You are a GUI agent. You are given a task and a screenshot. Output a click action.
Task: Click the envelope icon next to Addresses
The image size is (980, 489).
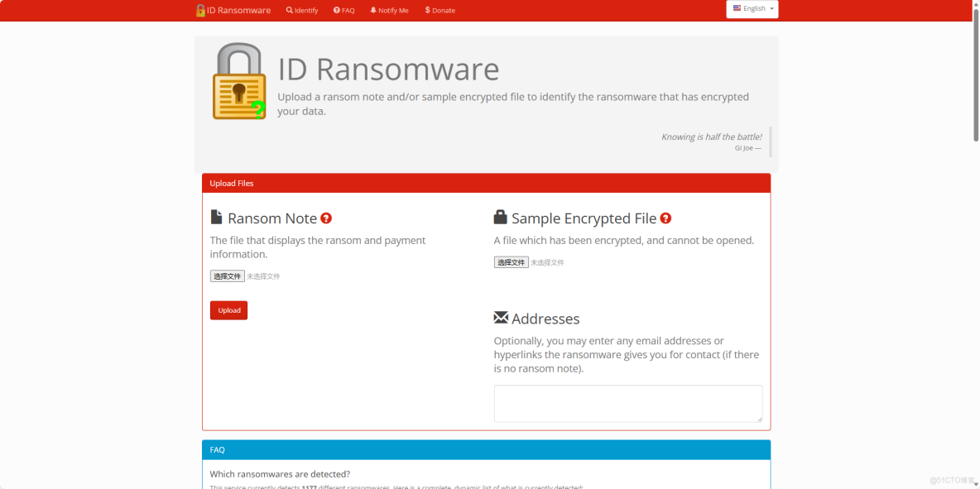click(502, 318)
